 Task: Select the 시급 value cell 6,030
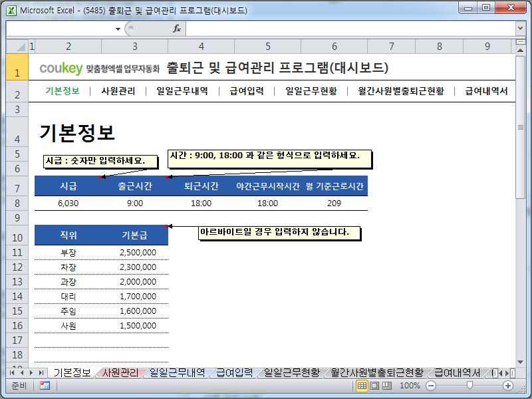coord(68,203)
